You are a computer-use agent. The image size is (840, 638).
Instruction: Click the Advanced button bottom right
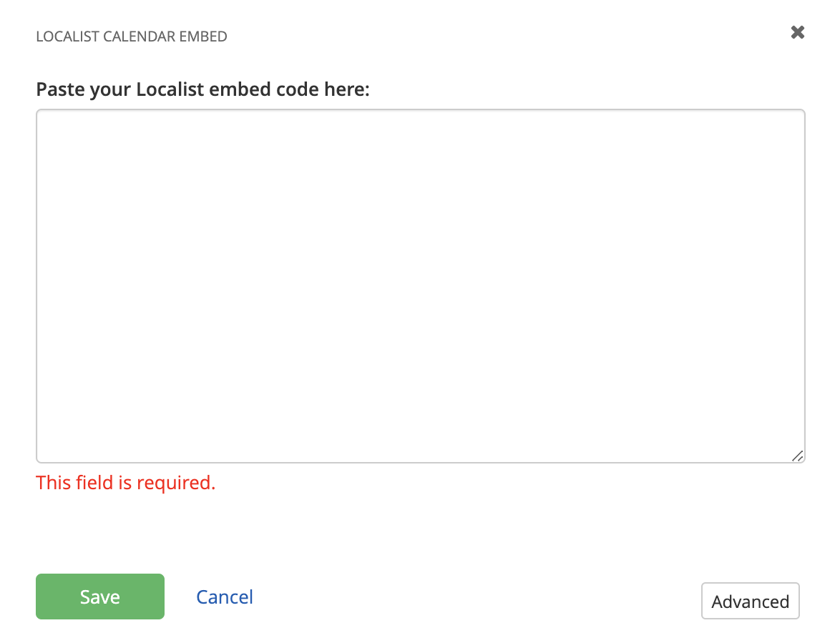750,601
